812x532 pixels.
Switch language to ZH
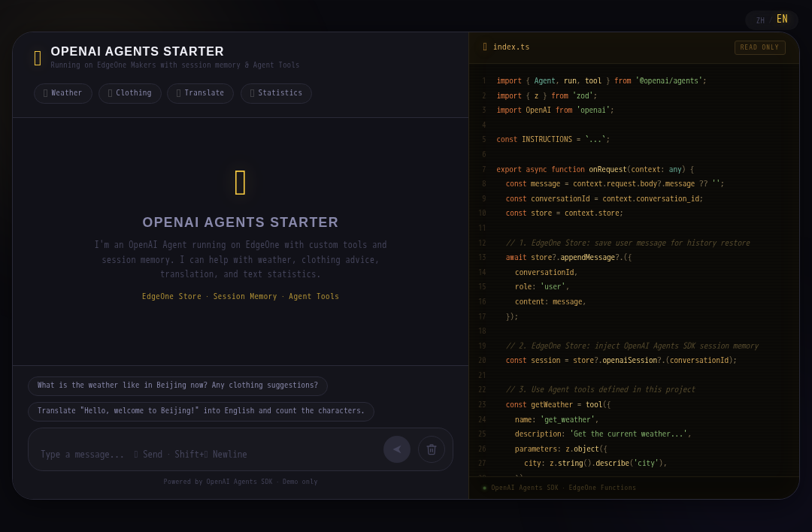[760, 21]
